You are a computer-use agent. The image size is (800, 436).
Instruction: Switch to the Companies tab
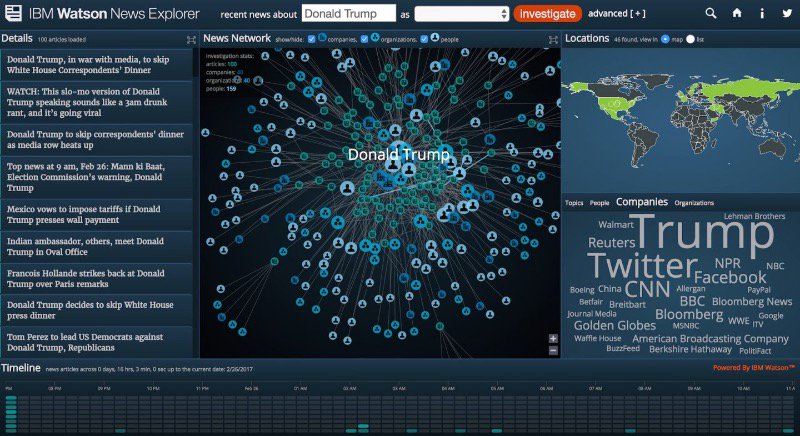(642, 202)
